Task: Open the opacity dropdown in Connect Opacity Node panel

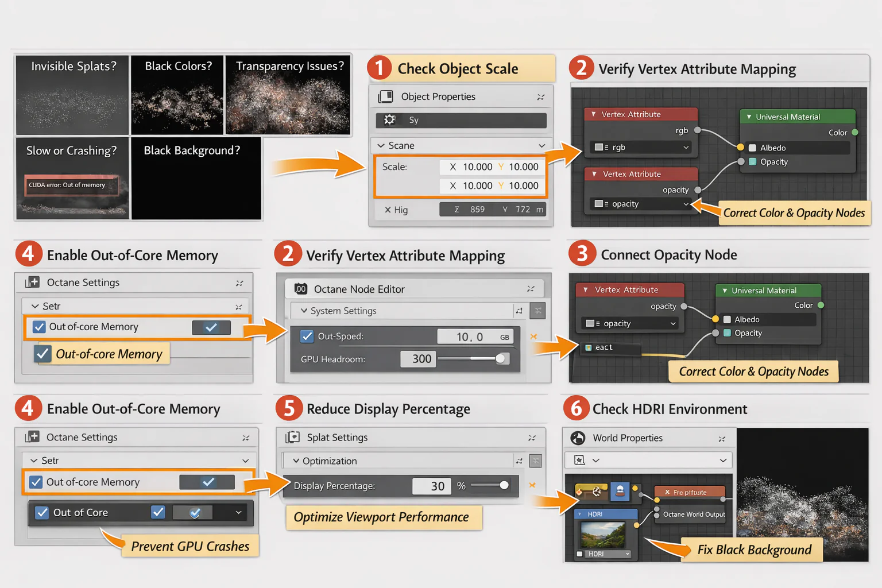Action: (x=630, y=323)
